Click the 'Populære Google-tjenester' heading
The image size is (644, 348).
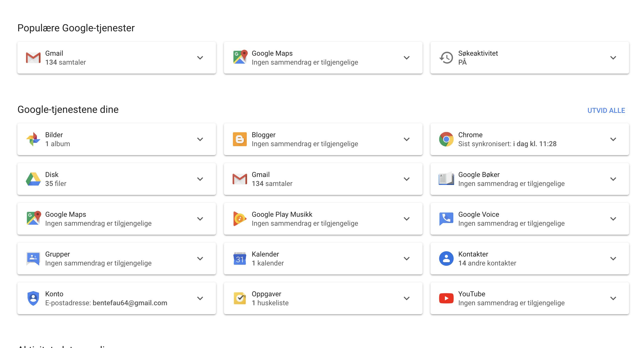pos(76,28)
